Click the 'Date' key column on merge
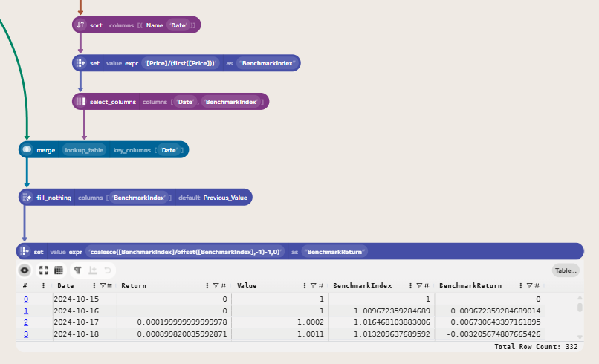The image size is (599, 364). 169,150
